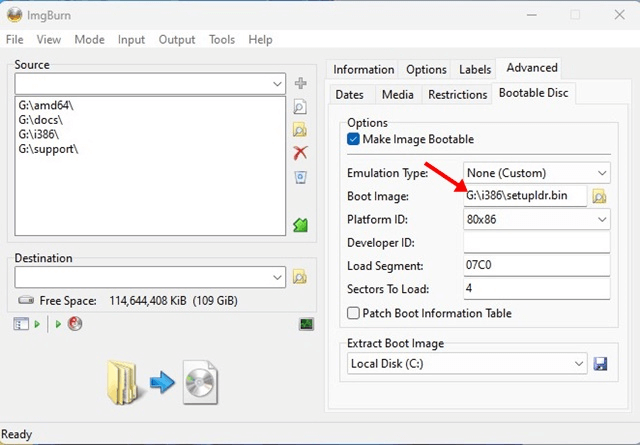Browse for a source file
640x445 pixels.
(x=300, y=107)
